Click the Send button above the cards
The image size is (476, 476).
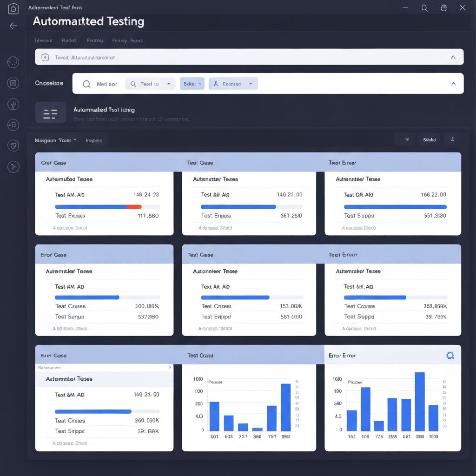[x=429, y=139]
